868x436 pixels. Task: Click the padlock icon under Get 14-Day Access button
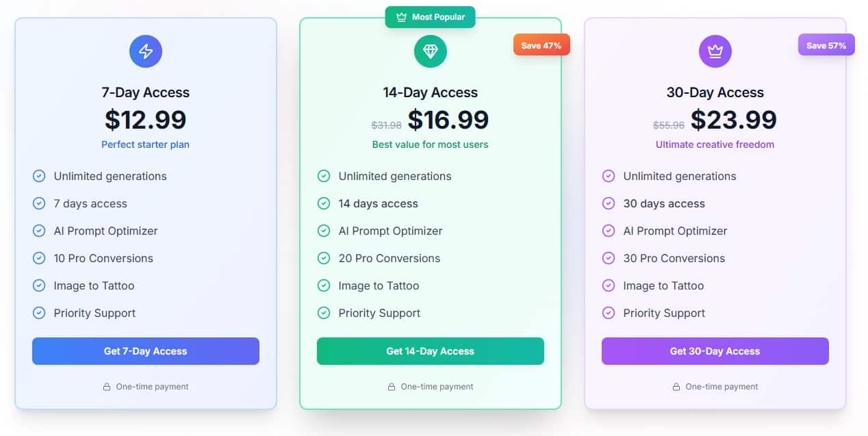point(392,387)
